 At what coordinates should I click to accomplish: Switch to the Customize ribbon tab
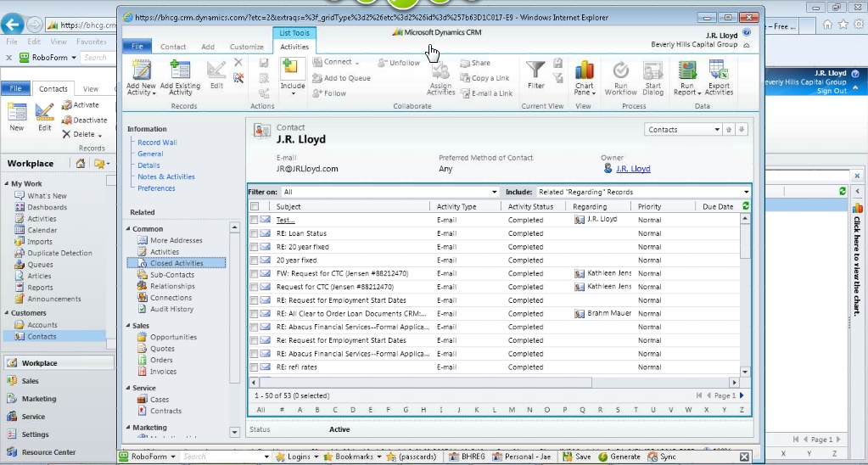pos(247,47)
